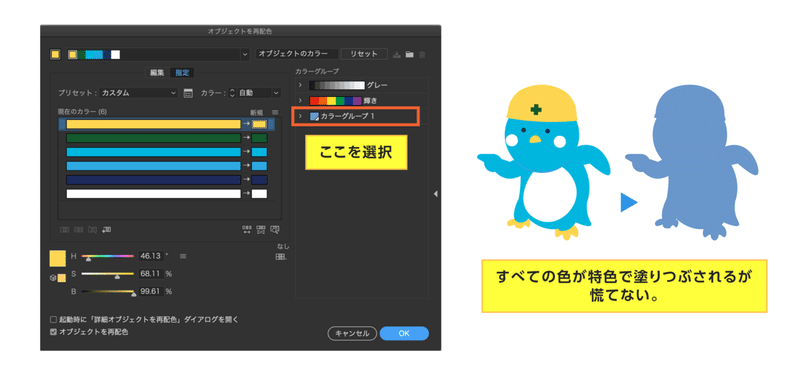Screen dimensions: 800x375
Task: Click the arrow between white color bars
Action: (x=246, y=194)
